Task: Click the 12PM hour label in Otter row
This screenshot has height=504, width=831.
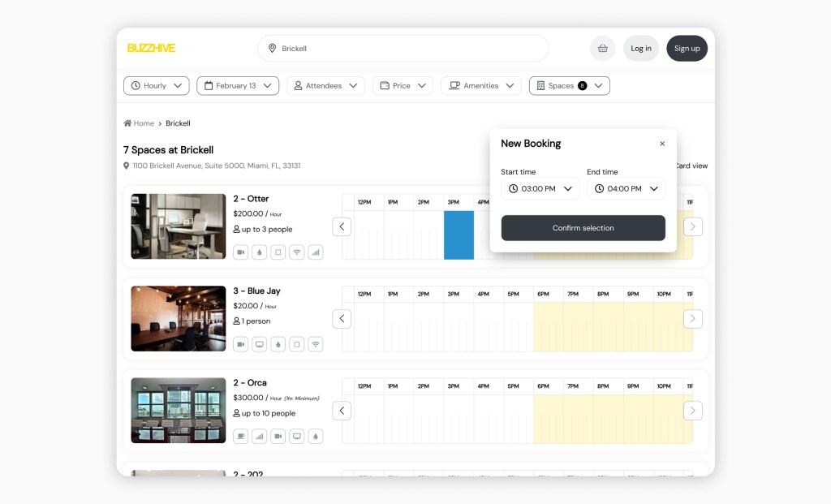Action: pos(364,202)
